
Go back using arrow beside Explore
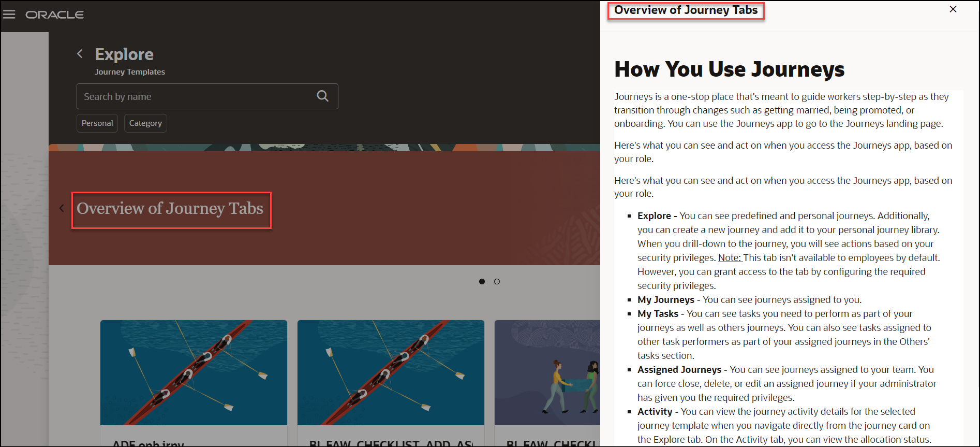80,54
